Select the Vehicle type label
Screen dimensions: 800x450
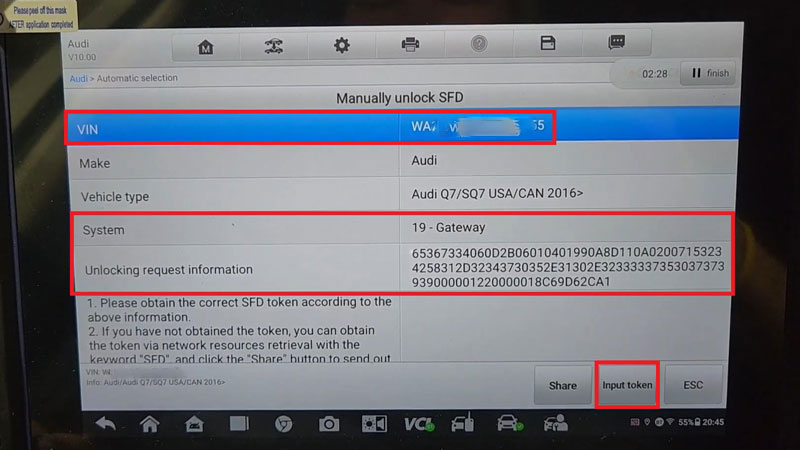(x=115, y=197)
